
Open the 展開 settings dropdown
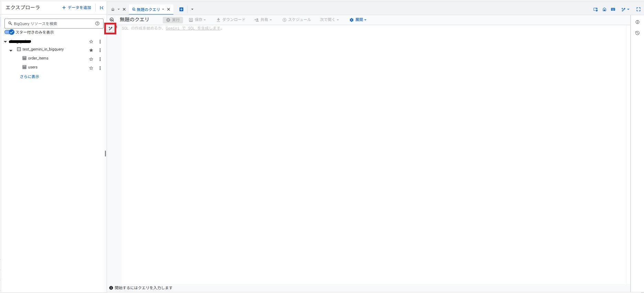[358, 20]
